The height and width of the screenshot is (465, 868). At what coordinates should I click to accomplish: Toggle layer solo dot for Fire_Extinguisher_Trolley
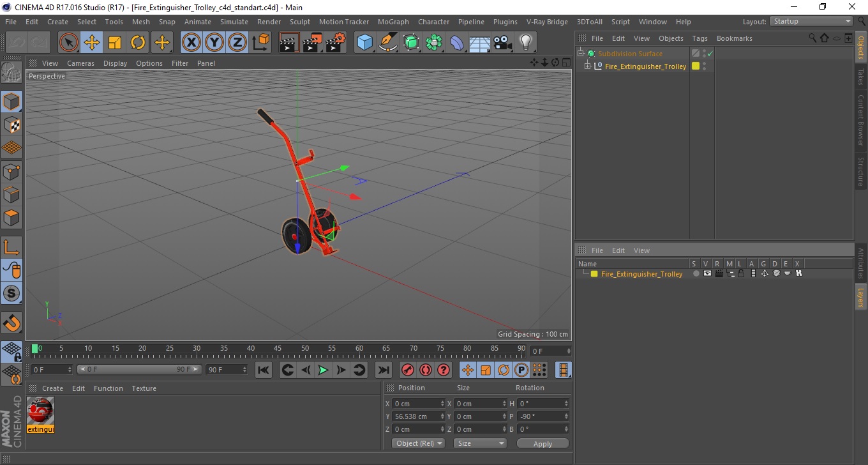(x=696, y=273)
